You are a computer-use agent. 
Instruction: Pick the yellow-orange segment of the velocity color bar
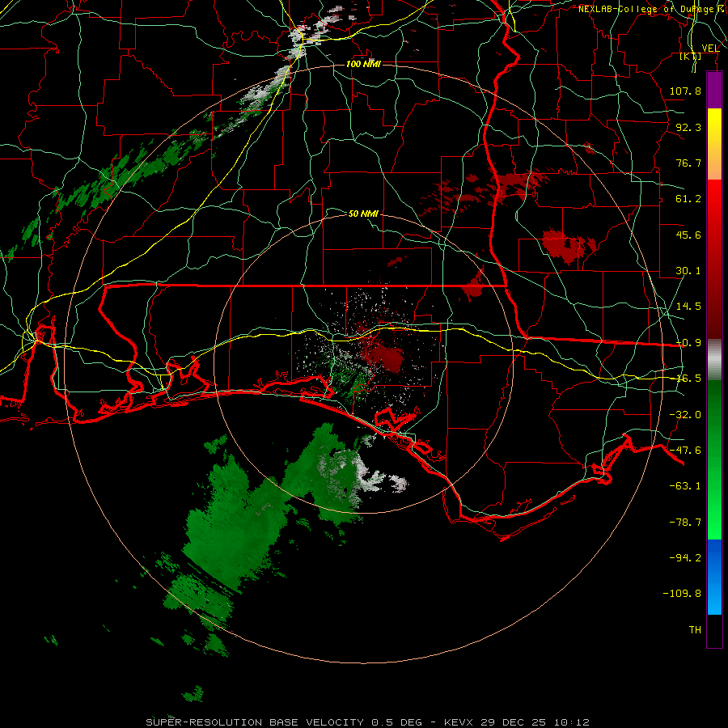tap(714, 145)
